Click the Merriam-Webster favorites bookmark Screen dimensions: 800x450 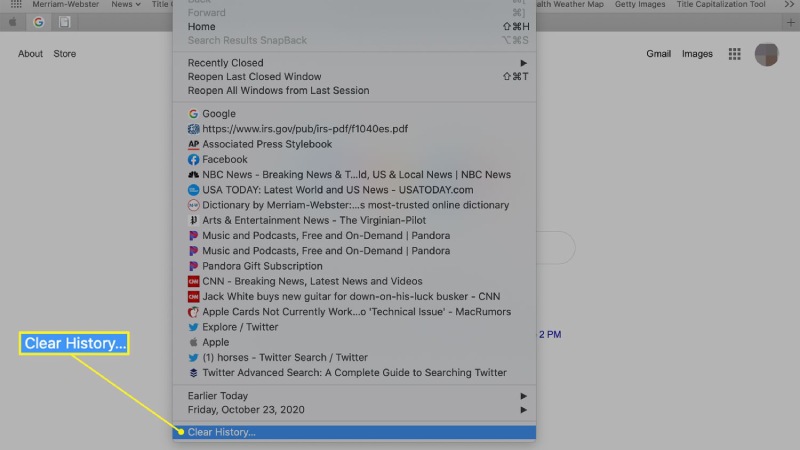[x=65, y=4]
